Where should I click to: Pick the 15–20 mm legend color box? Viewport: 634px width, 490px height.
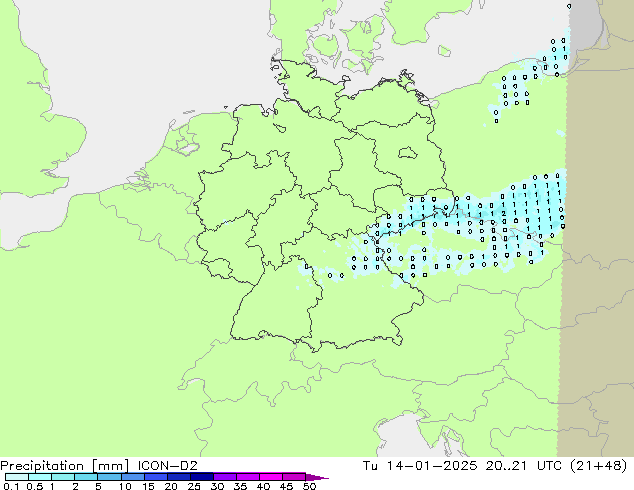click(156, 477)
